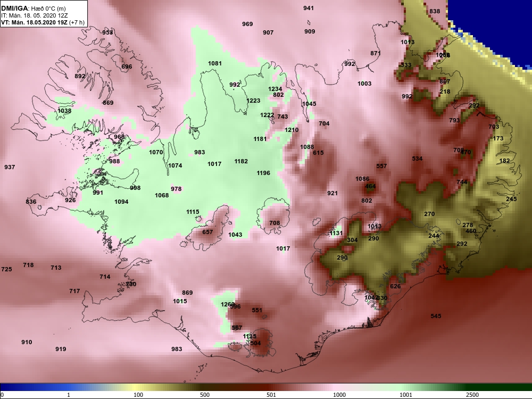Click the map value 1070
The image size is (532, 399).
156,152
